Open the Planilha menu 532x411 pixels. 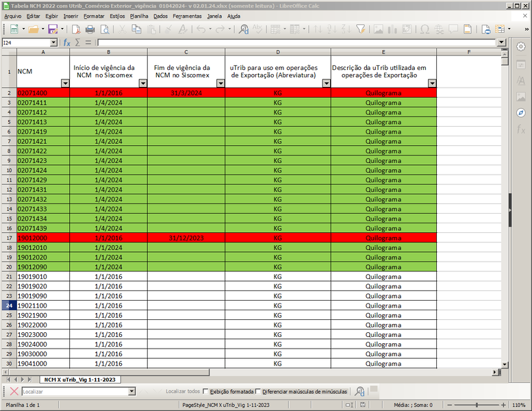[139, 16]
